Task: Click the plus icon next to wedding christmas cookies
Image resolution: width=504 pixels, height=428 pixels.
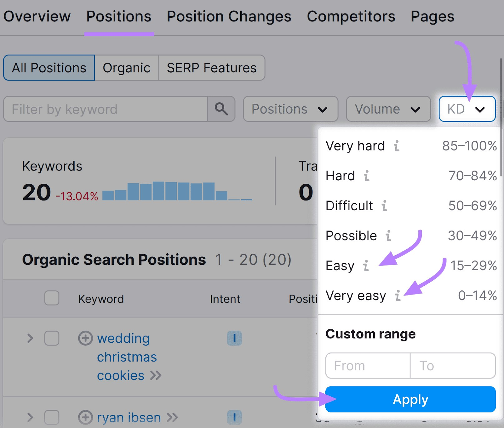Action: pos(84,338)
